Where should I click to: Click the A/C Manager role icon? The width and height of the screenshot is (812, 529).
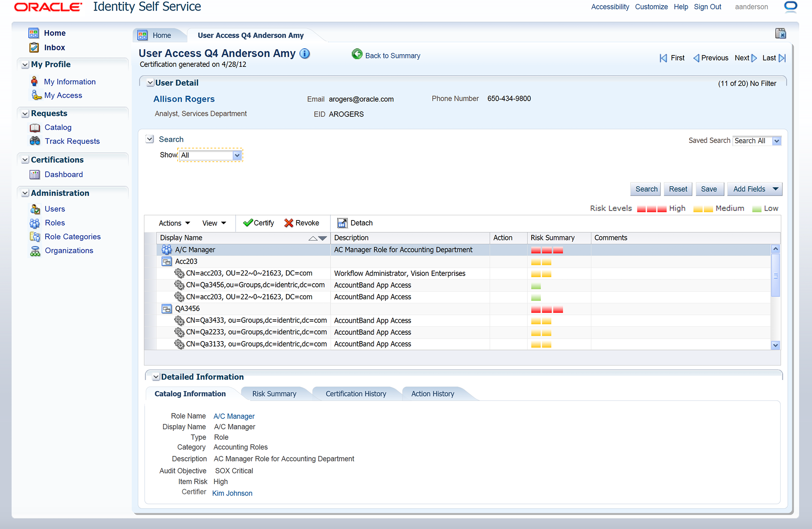coord(167,250)
